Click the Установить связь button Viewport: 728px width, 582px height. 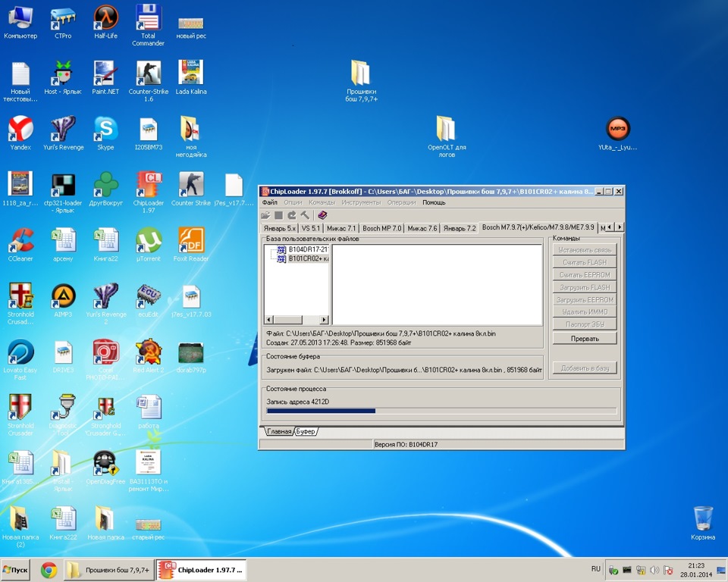point(585,249)
